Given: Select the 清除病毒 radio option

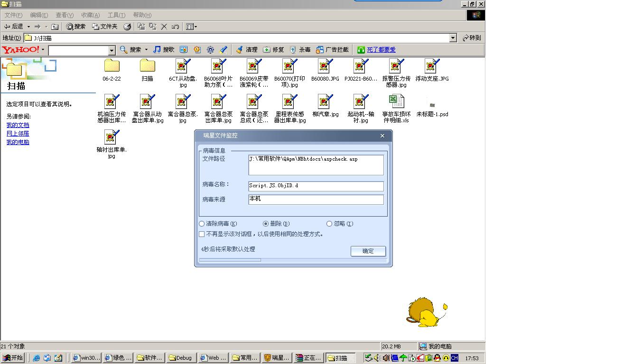Looking at the screenshot, I should (202, 224).
